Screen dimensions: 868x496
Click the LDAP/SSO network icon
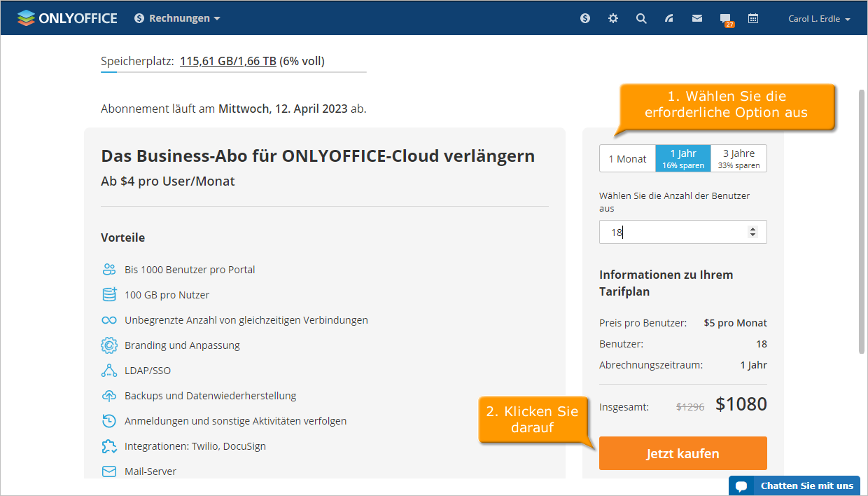[x=108, y=371]
